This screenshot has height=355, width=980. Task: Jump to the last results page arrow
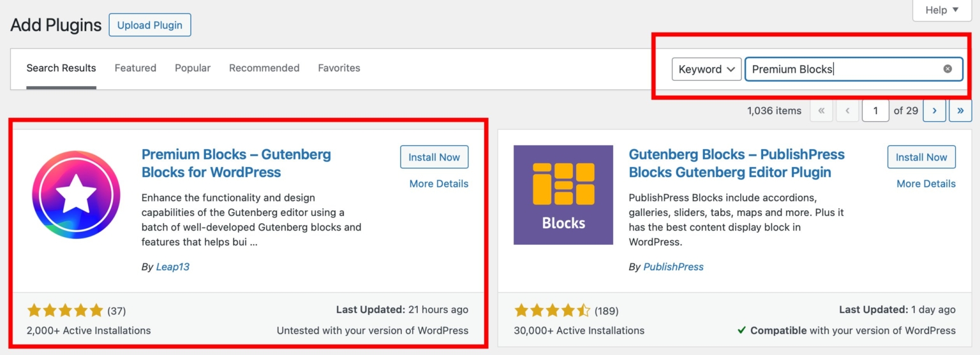point(960,110)
